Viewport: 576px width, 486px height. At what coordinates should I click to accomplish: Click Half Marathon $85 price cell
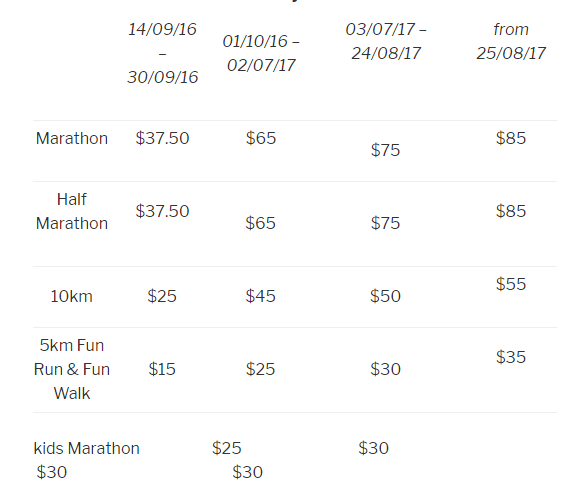coord(511,211)
